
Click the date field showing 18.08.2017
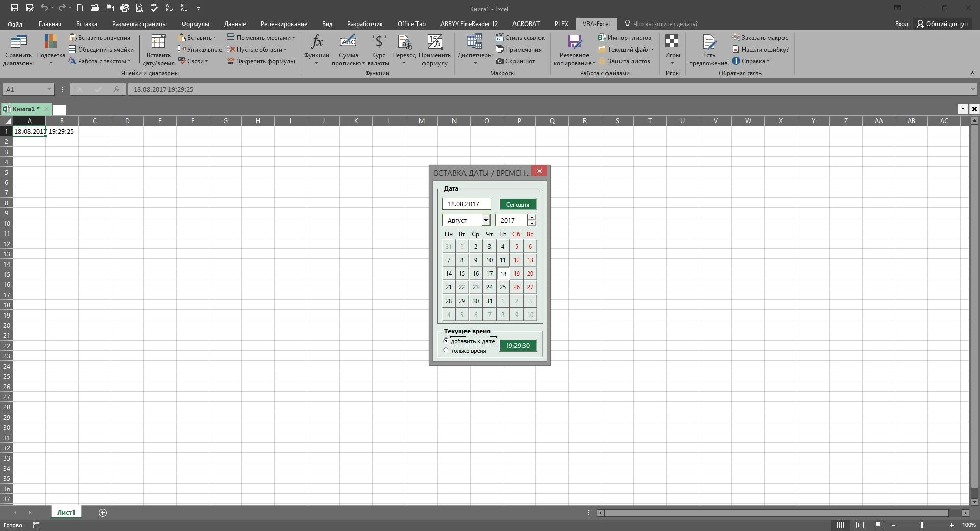tap(467, 204)
